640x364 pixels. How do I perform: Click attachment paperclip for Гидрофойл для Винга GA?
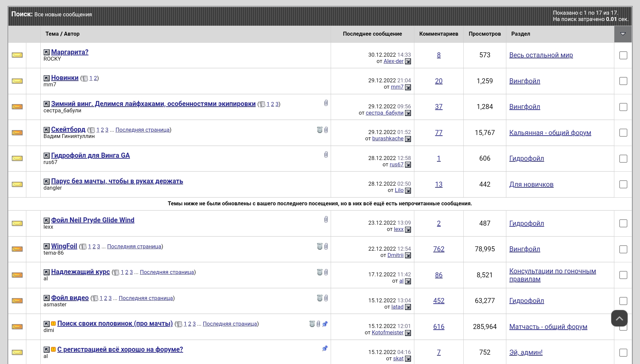tap(326, 155)
